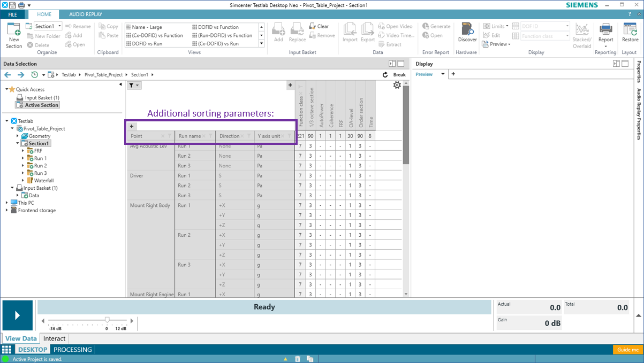Click the Restore layout icon

coord(630,30)
